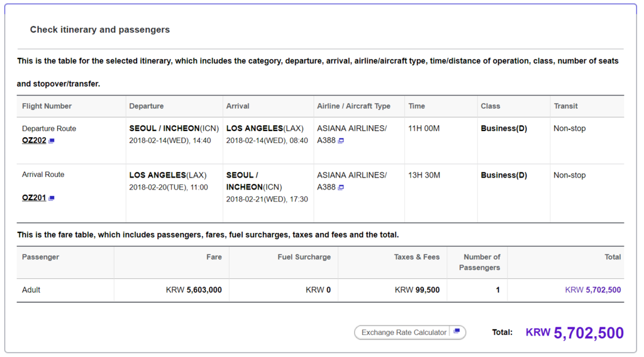The image size is (644, 357).
Task: Click Business(D) class in the Departure Route row
Action: pyautogui.click(x=504, y=128)
